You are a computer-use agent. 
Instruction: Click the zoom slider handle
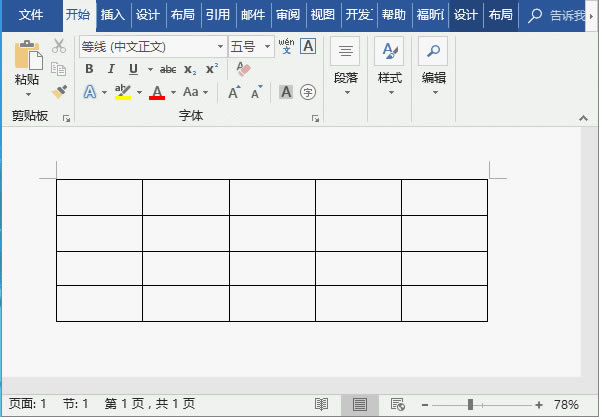pyautogui.click(x=470, y=404)
